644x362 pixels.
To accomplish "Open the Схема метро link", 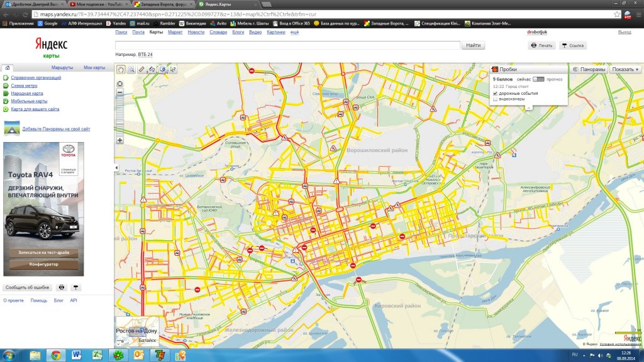I will [24, 85].
